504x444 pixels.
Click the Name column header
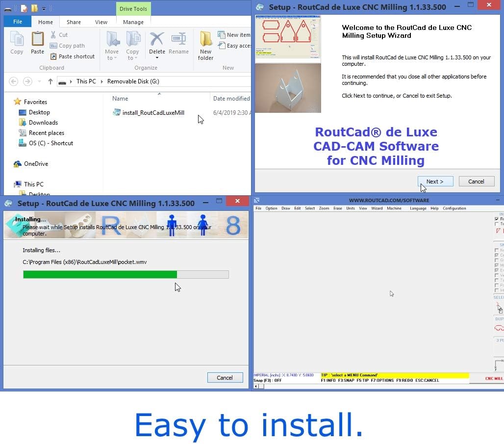(x=120, y=99)
